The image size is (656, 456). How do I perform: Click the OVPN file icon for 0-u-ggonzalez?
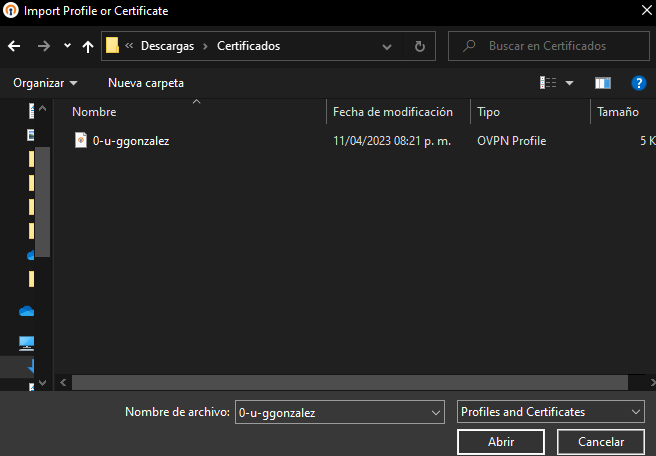pos(81,140)
